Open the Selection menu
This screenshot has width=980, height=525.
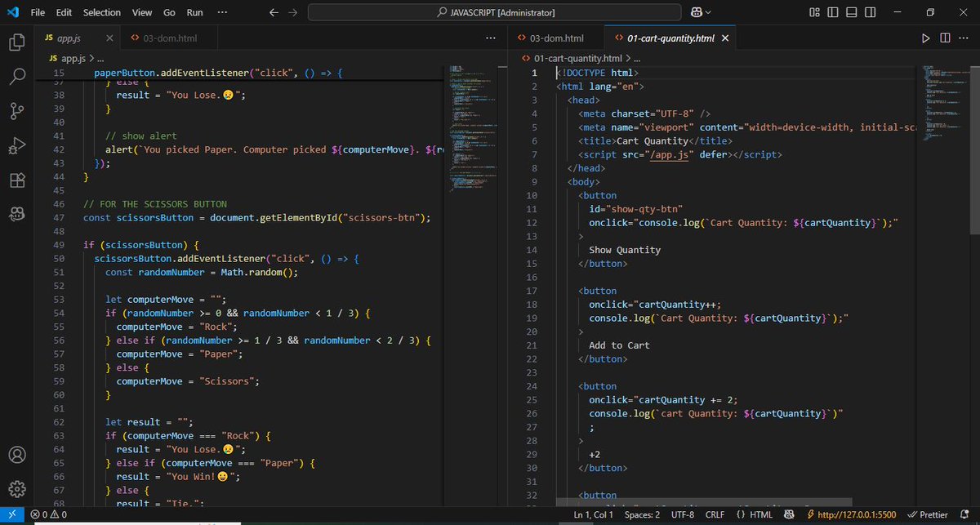102,12
